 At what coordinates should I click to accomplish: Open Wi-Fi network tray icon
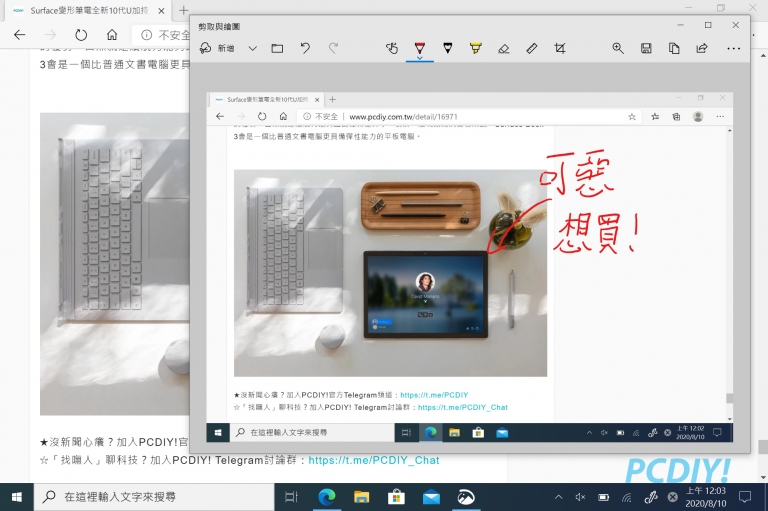pos(626,497)
